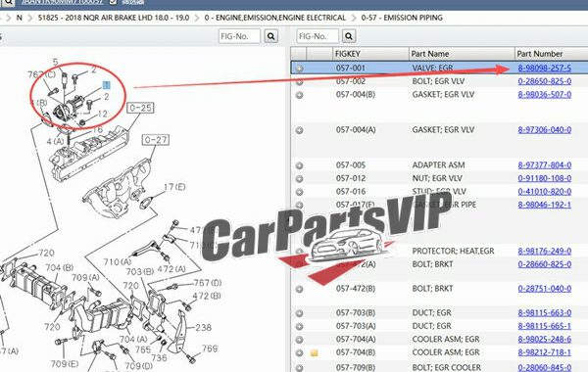The image size is (588, 372).
Task: Click the right FIG-No. input field
Action: [x=318, y=36]
